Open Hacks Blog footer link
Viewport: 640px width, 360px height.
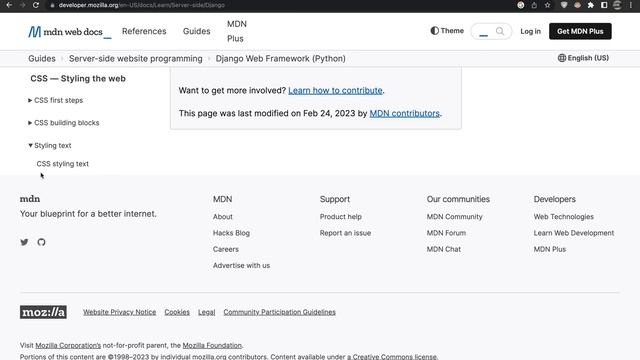point(231,233)
